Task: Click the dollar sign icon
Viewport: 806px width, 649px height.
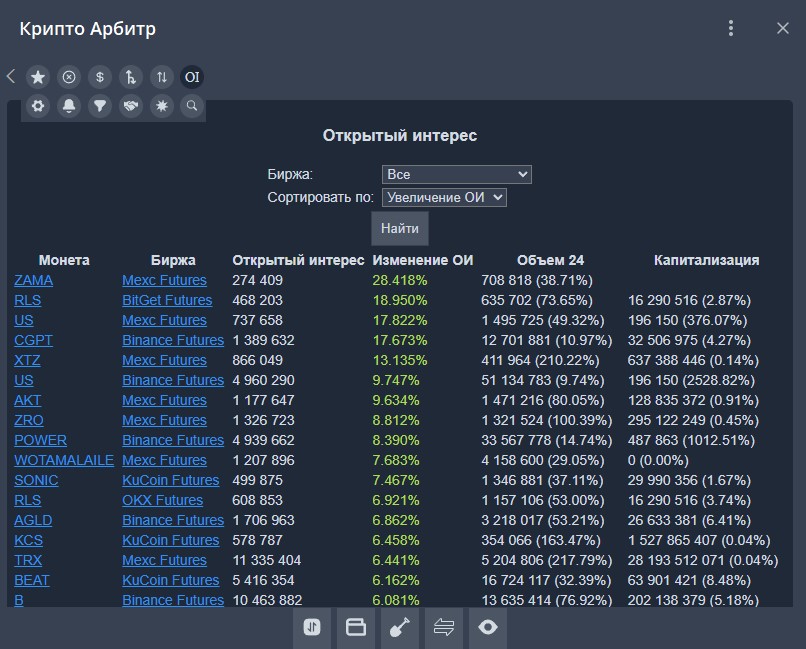Action: (99, 77)
